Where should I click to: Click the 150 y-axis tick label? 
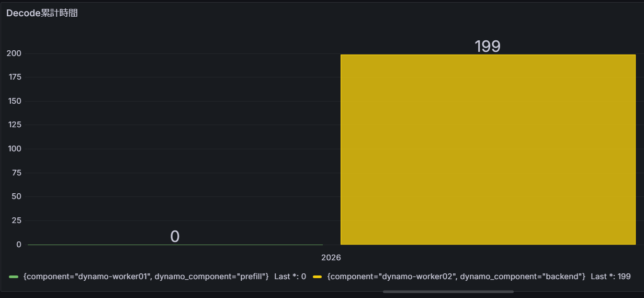coord(14,101)
